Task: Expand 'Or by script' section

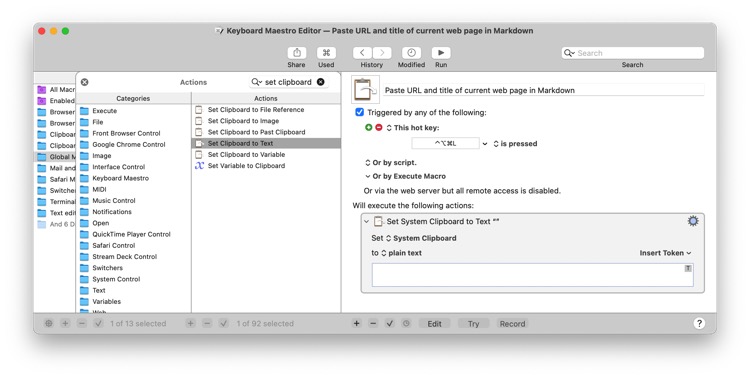Action: point(391,163)
